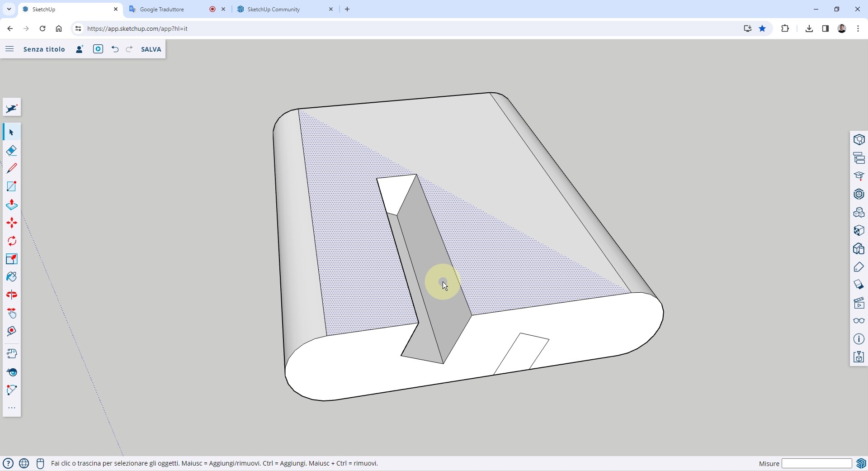Choose the Push/Pull tool
Viewport: 868px width, 471px height.
point(12,205)
